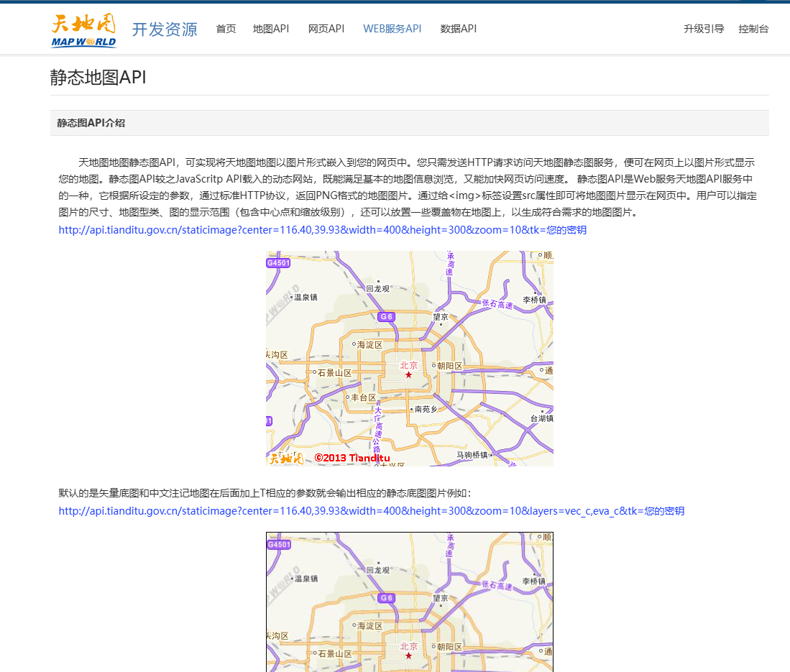Screen dimensions: 790x672
Task: Click the 默认的是矢量底图 description paragraph
Action: (265, 493)
